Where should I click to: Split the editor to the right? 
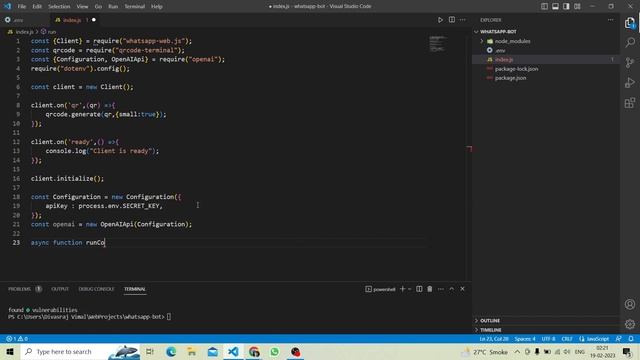point(451,20)
